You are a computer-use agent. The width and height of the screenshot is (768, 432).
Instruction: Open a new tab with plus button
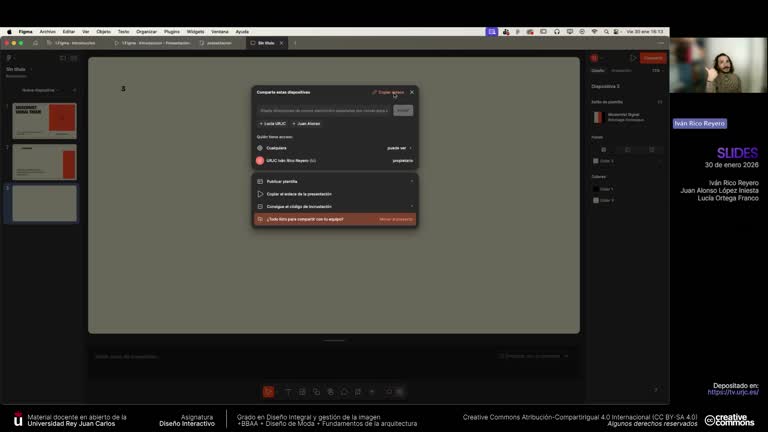point(295,43)
